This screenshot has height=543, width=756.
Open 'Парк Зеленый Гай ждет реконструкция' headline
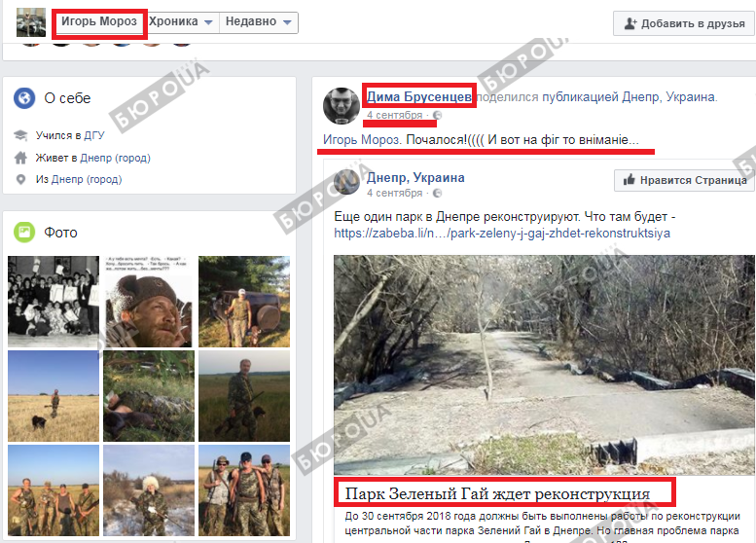click(497, 493)
